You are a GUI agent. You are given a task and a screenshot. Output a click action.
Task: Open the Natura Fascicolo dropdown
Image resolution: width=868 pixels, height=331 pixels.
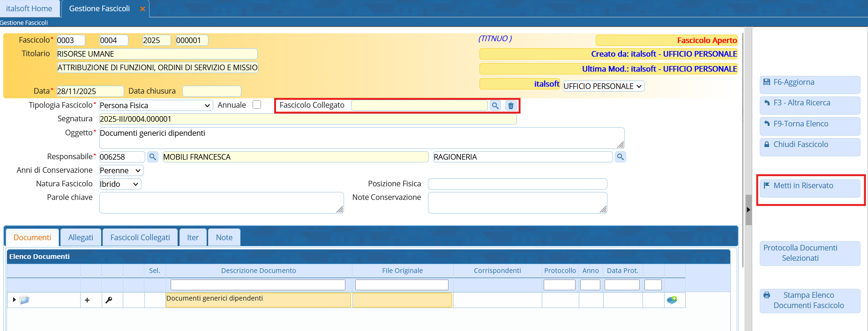pyautogui.click(x=120, y=184)
